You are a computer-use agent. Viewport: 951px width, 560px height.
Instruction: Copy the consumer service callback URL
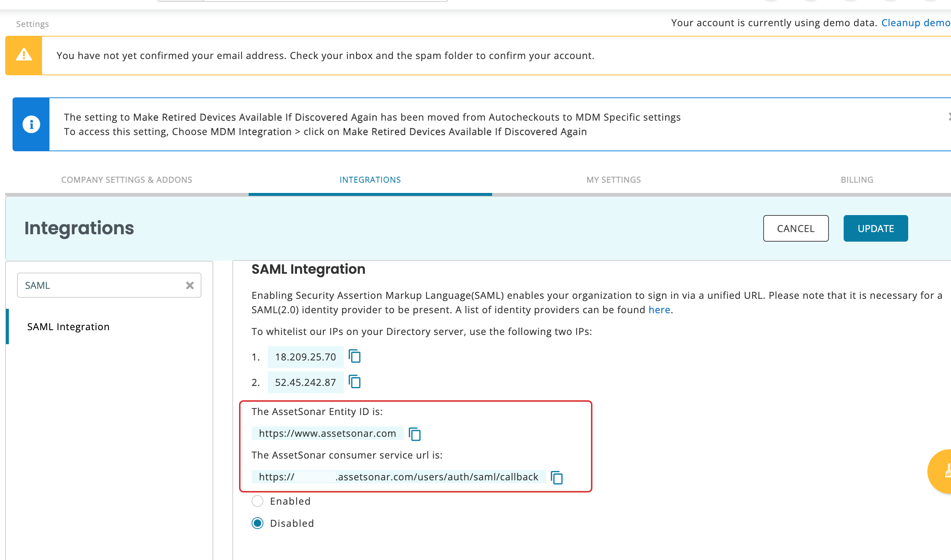(x=557, y=477)
